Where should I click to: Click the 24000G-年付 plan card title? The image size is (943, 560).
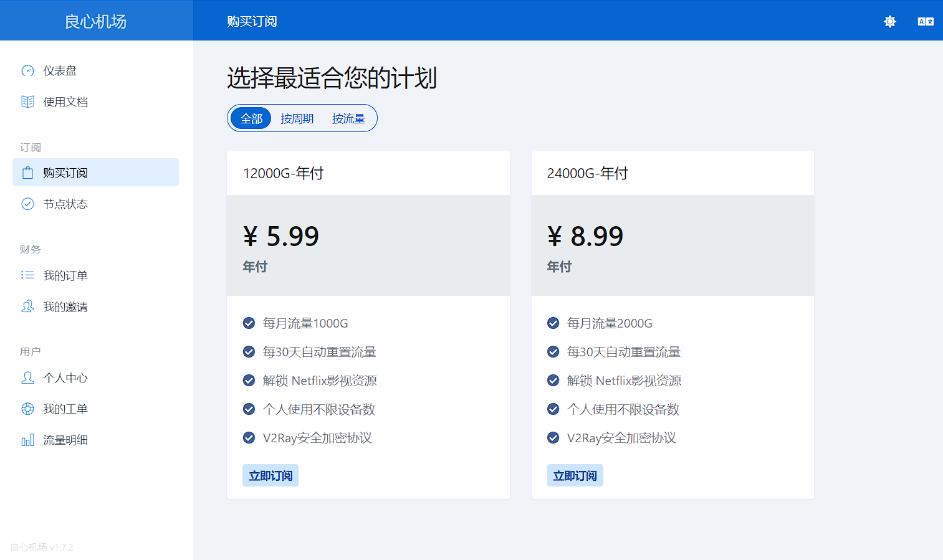click(587, 173)
